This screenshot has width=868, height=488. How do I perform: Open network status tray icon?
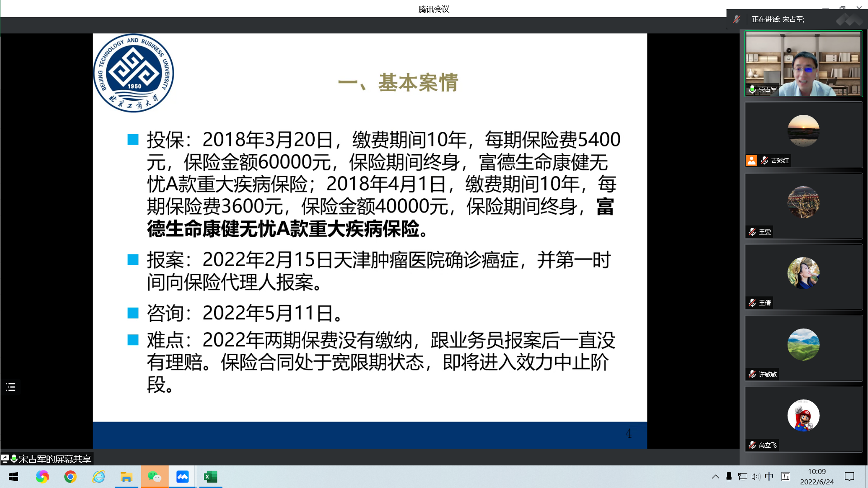point(742,477)
